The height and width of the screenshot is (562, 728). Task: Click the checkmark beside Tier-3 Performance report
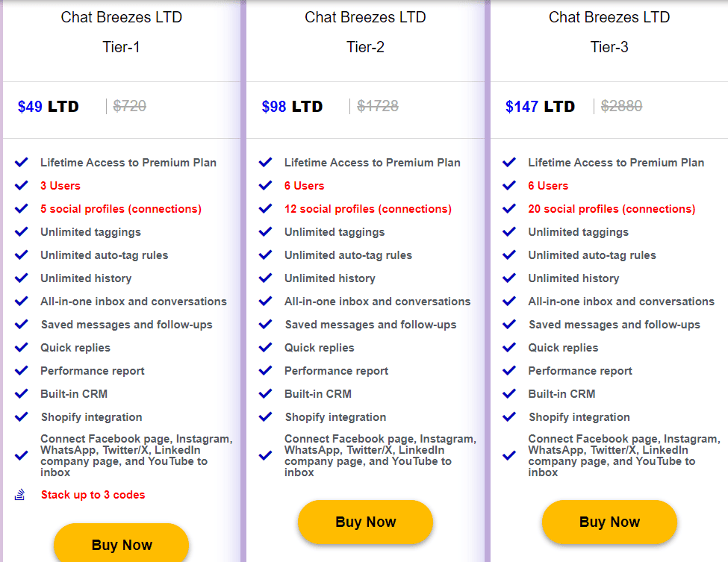click(509, 370)
